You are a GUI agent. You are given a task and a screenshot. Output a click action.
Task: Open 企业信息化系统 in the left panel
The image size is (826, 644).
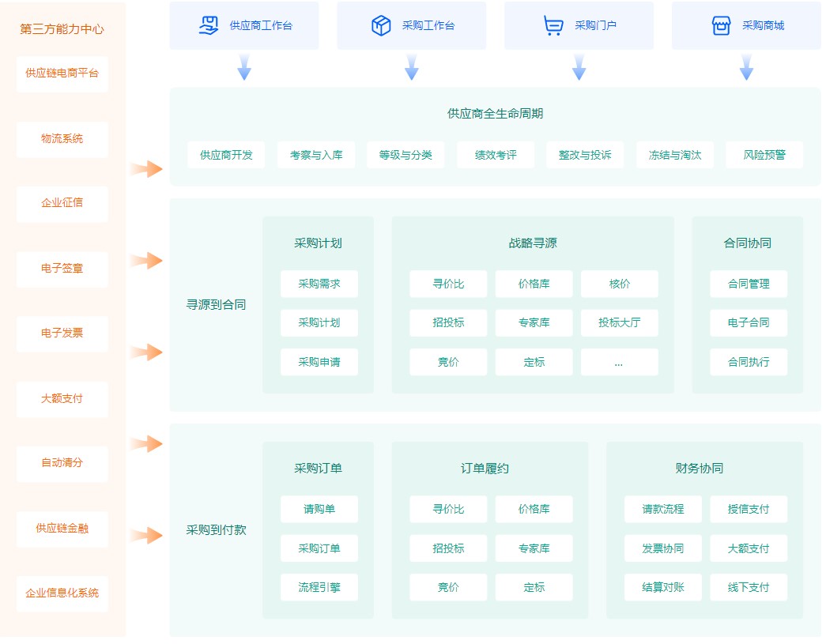point(62,593)
